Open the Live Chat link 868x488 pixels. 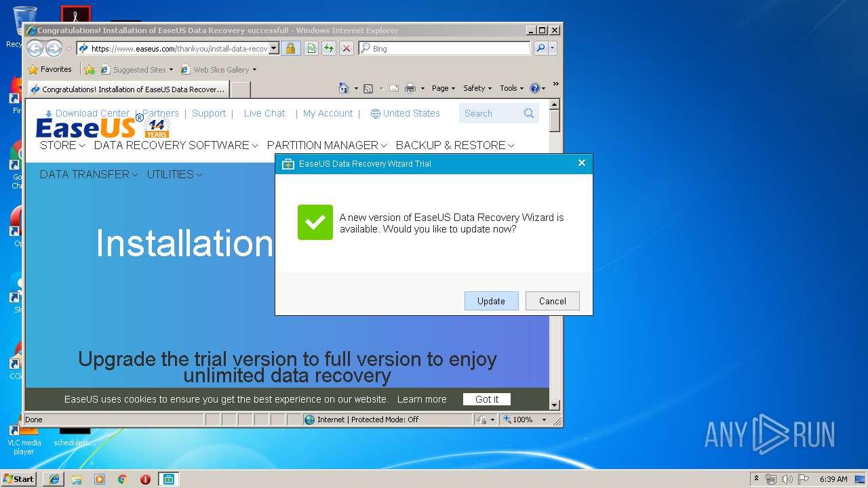(x=264, y=113)
